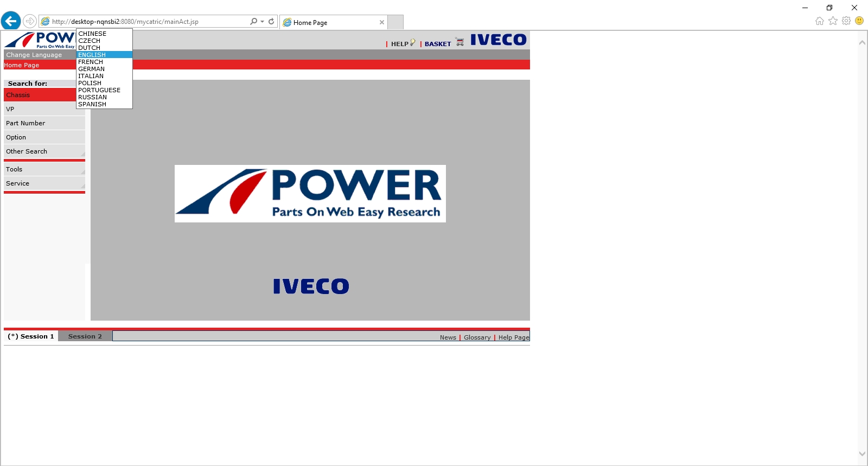Click the Power logo in the header
This screenshot has height=466, width=868.
(x=40, y=40)
